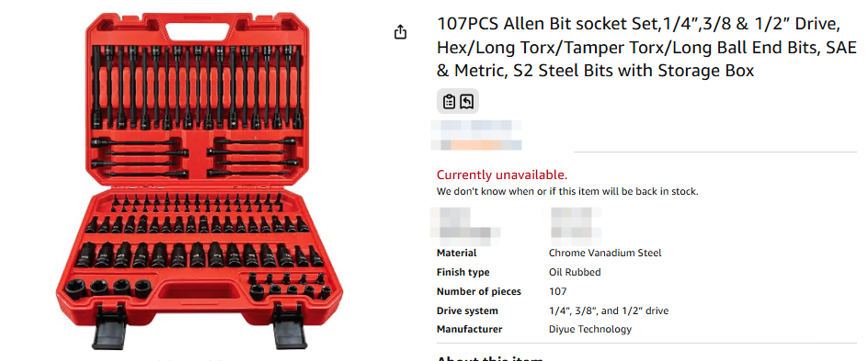Click the back in stock notice text

tap(567, 192)
